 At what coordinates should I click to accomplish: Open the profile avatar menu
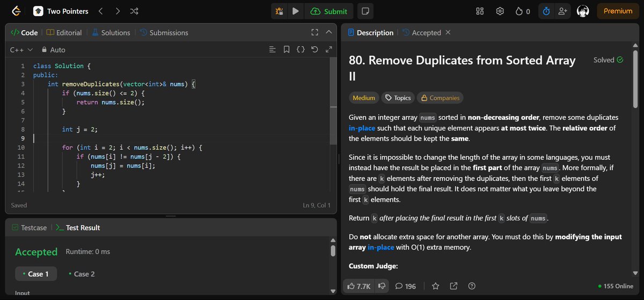click(583, 11)
